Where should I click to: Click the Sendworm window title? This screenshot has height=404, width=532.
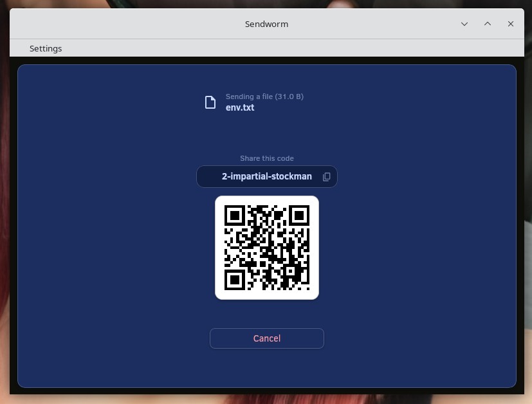(x=266, y=24)
